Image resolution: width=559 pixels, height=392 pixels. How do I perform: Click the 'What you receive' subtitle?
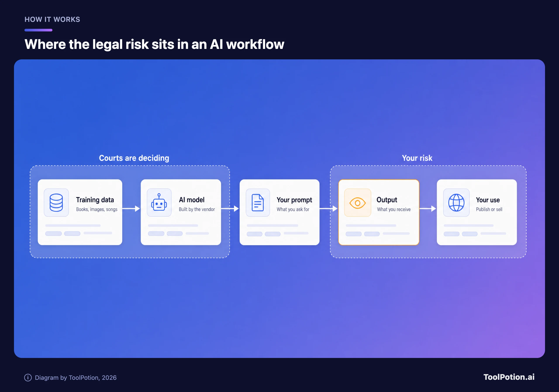394,209
